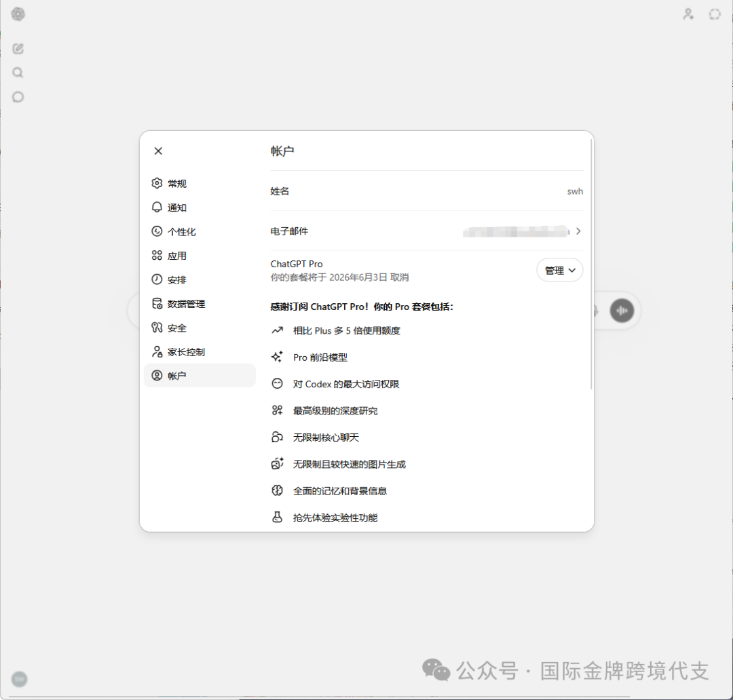Image resolution: width=733 pixels, height=700 pixels.
Task: Open the 家长控制 parental controls tab
Action: [x=200, y=352]
